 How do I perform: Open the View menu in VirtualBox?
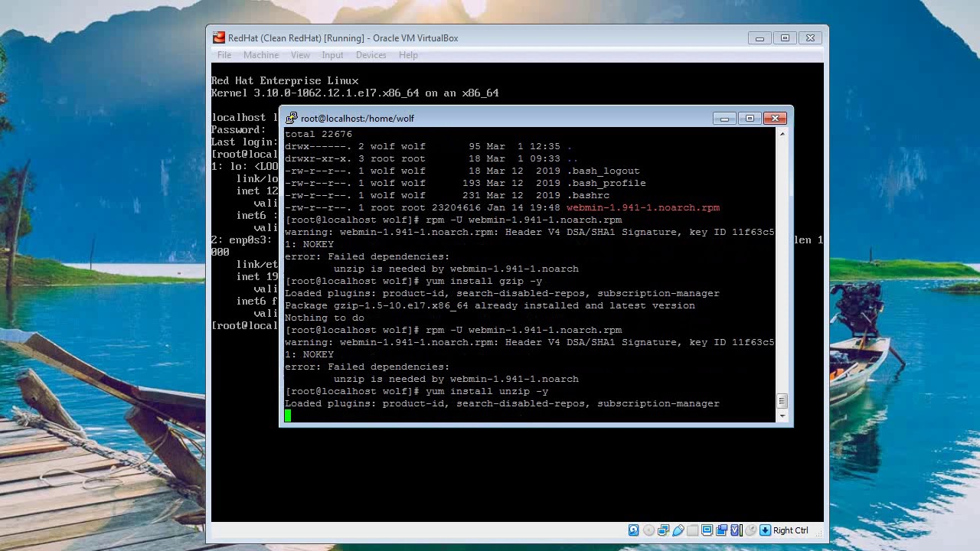tap(300, 55)
